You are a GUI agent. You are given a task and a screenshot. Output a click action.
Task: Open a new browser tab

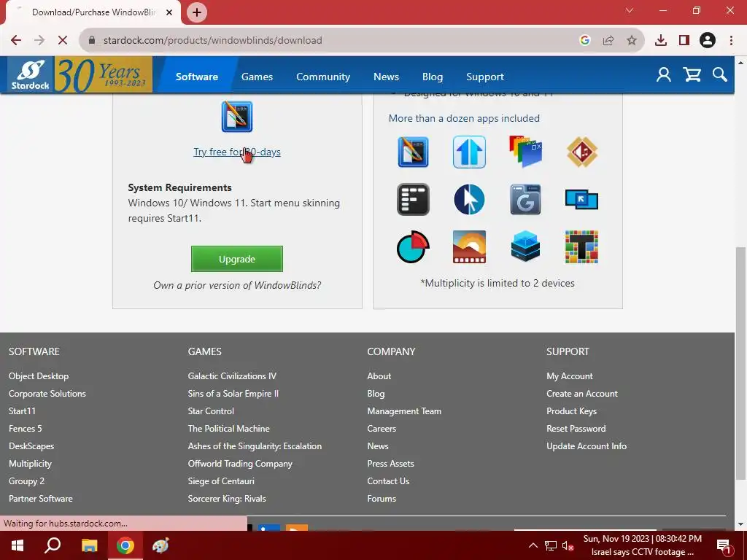click(x=197, y=12)
